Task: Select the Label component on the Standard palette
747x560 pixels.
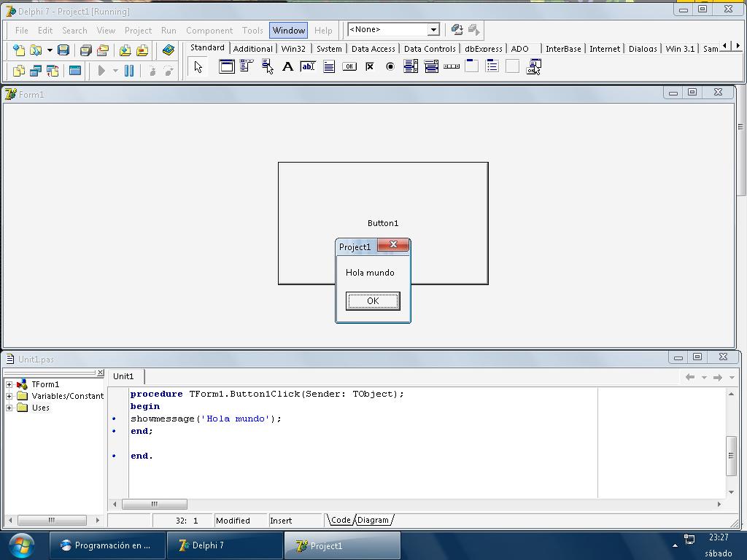Action: [x=289, y=66]
